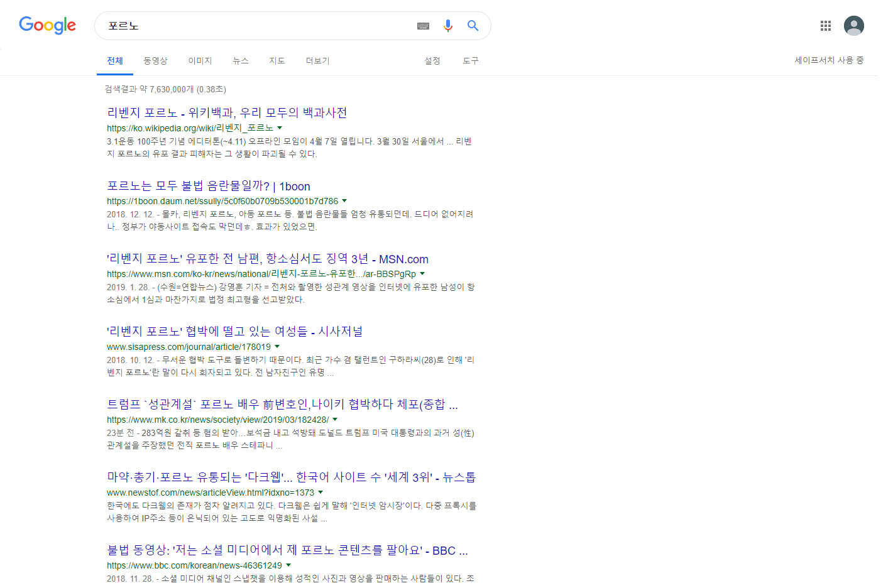Open the 도구 search tools
Screen dimensions: 893x588
point(471,61)
